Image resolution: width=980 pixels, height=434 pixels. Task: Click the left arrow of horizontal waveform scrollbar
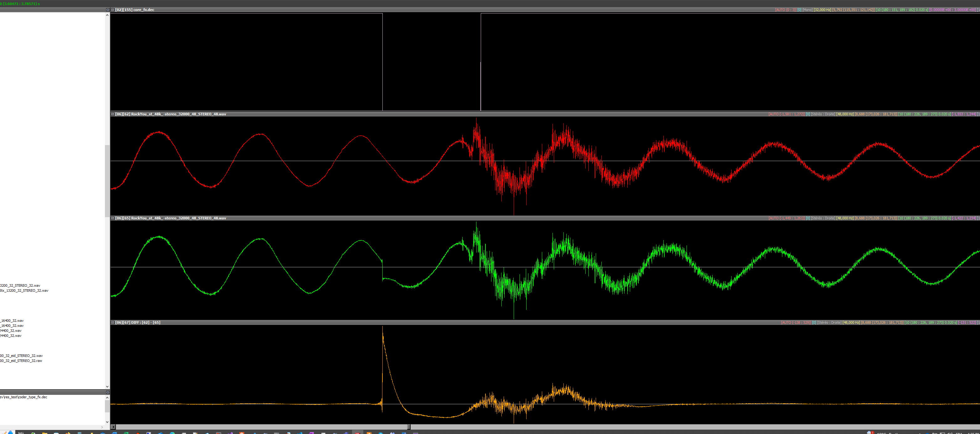click(x=113, y=427)
